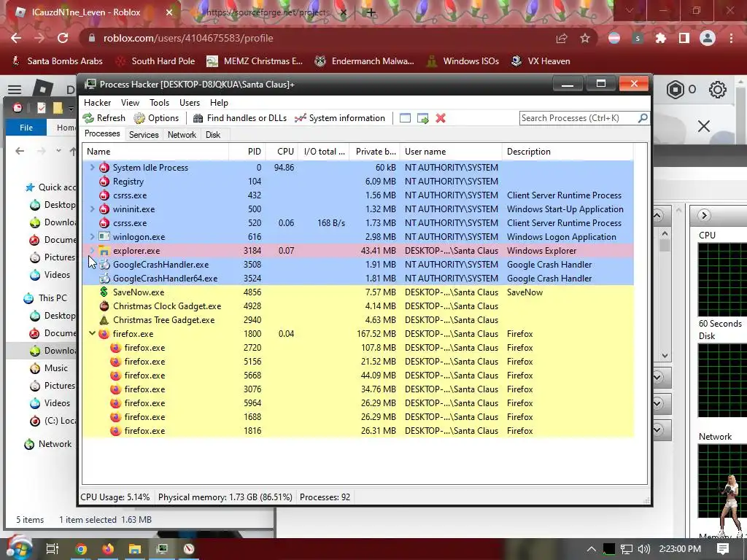Open Options in the Process Hacker toolbar
The height and width of the screenshot is (560, 747).
click(x=156, y=118)
